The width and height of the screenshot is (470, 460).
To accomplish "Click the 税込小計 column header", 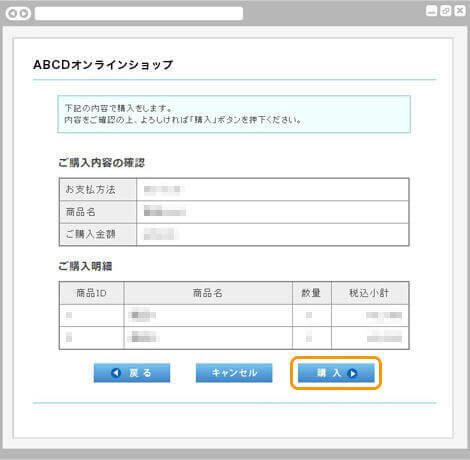I will tap(369, 293).
